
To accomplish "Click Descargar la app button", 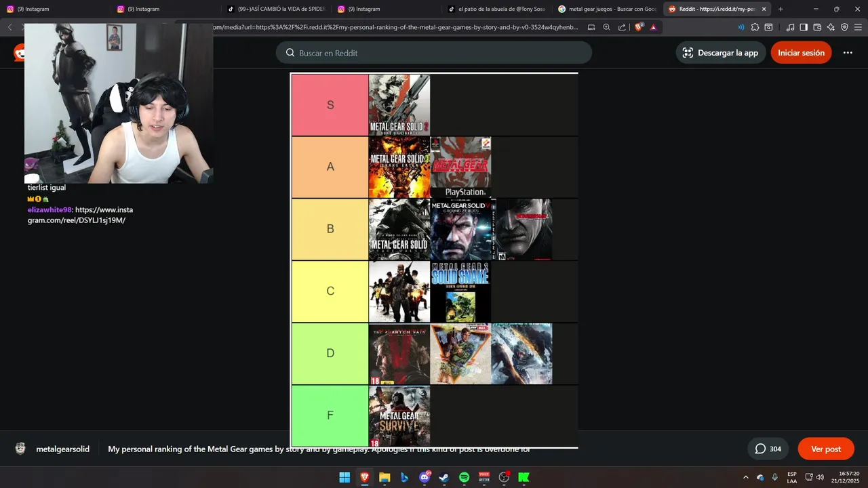I will pyautogui.click(x=720, y=53).
